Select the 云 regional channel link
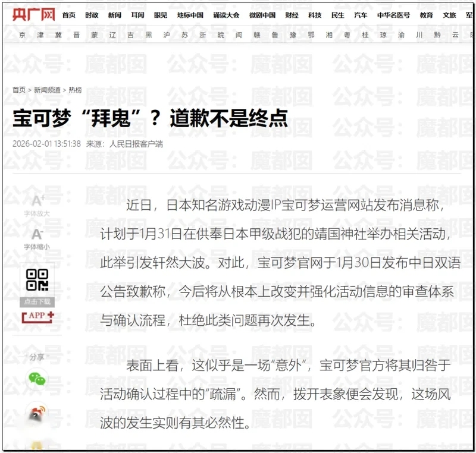The width and height of the screenshot is (476, 453). pyautogui.click(x=455, y=35)
